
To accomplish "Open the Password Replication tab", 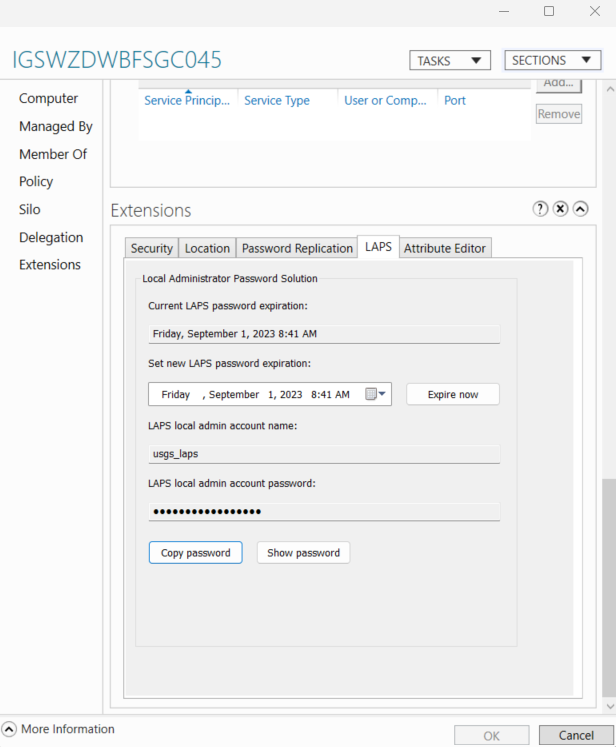I will pyautogui.click(x=297, y=248).
